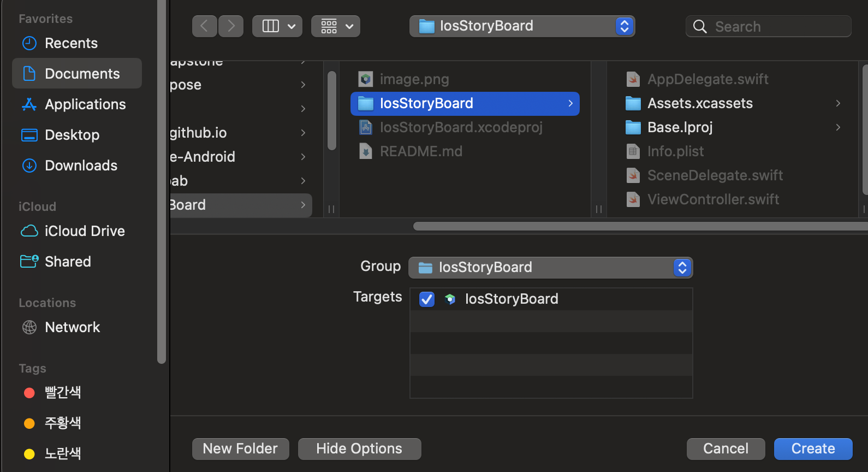Open the Base.lproj folder
The image size is (868, 472).
(733, 127)
